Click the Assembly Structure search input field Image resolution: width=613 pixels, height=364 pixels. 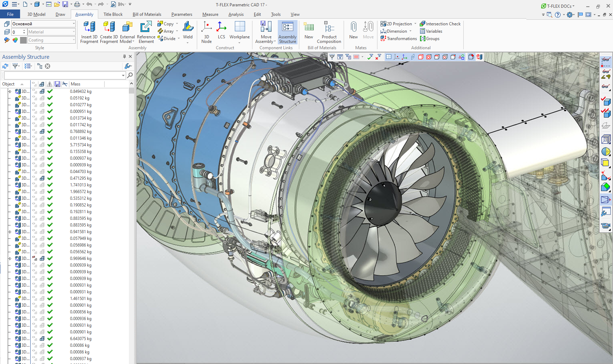point(63,75)
